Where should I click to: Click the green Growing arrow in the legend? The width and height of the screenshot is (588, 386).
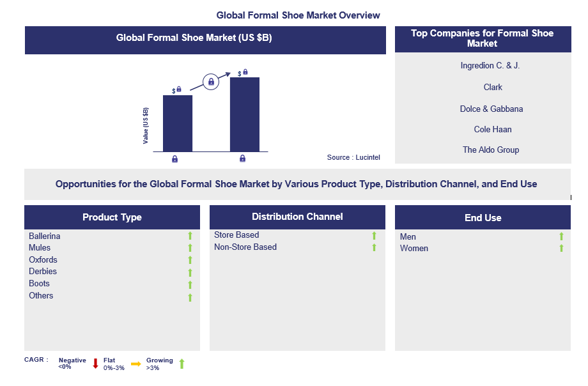182,364
